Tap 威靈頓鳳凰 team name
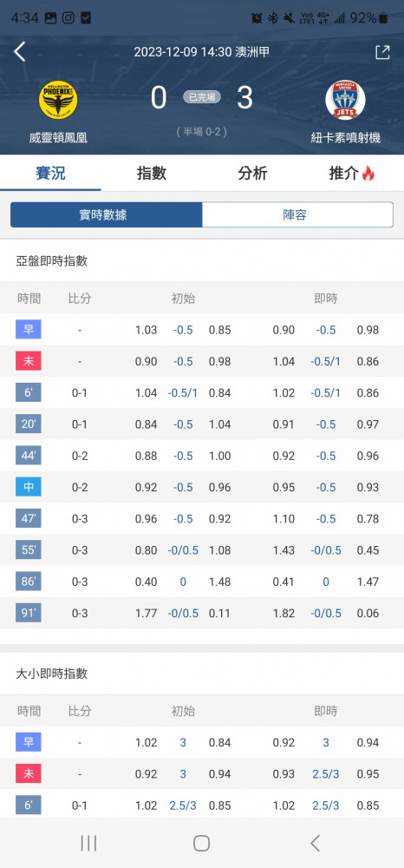Image resolution: width=404 pixels, height=868 pixels. coord(58,137)
